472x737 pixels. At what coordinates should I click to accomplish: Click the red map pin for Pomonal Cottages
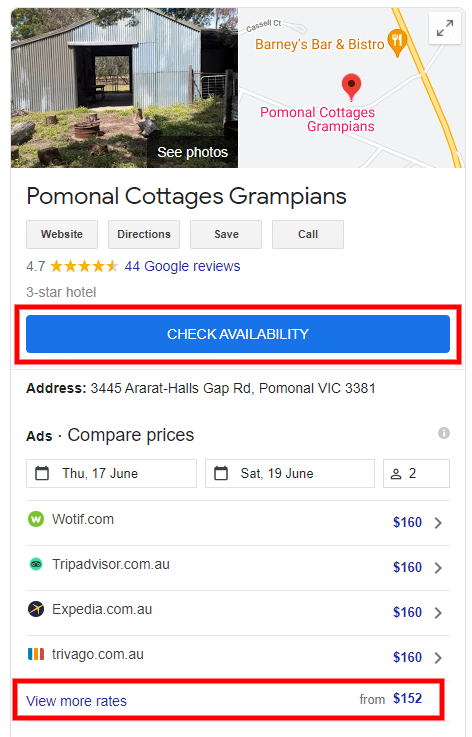click(351, 87)
